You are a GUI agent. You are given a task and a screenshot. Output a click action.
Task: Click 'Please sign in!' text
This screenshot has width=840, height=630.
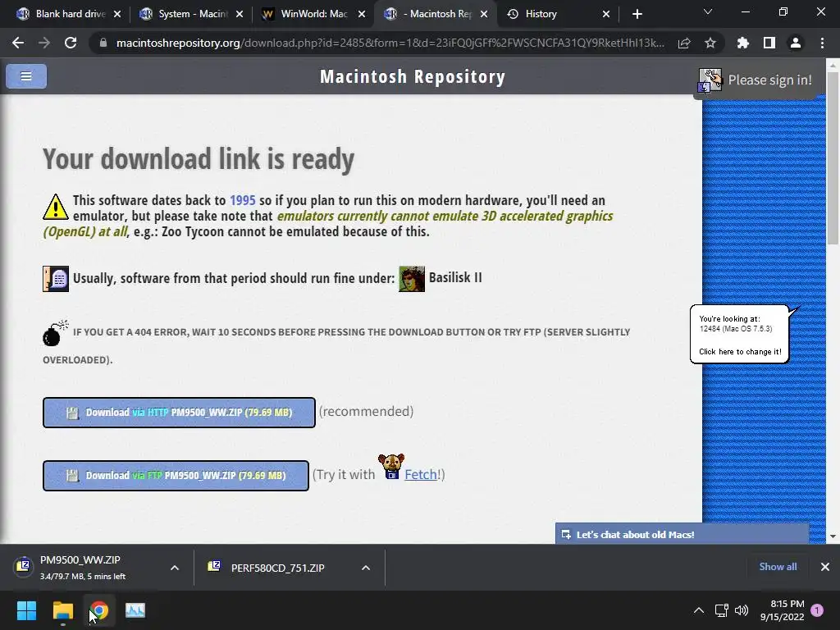tap(769, 80)
